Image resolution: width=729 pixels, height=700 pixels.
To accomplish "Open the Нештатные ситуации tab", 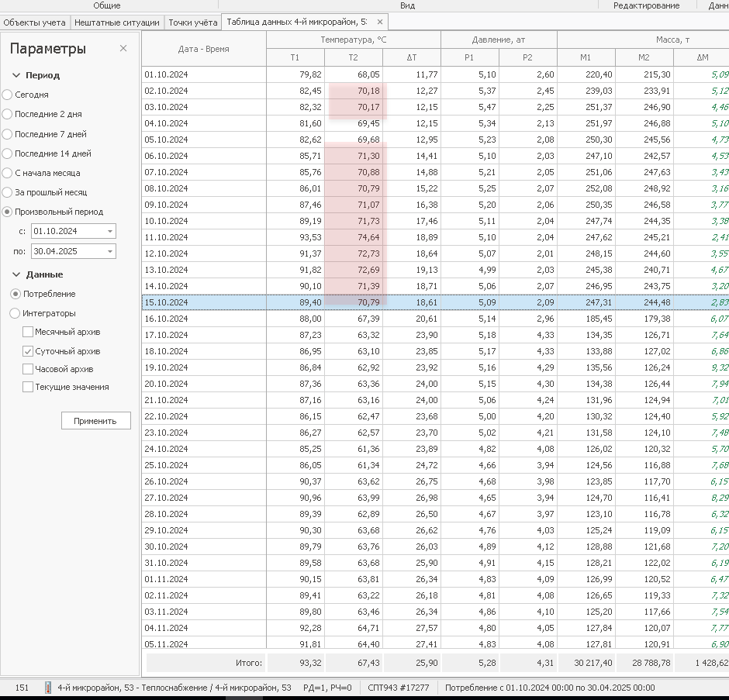I will [x=116, y=22].
